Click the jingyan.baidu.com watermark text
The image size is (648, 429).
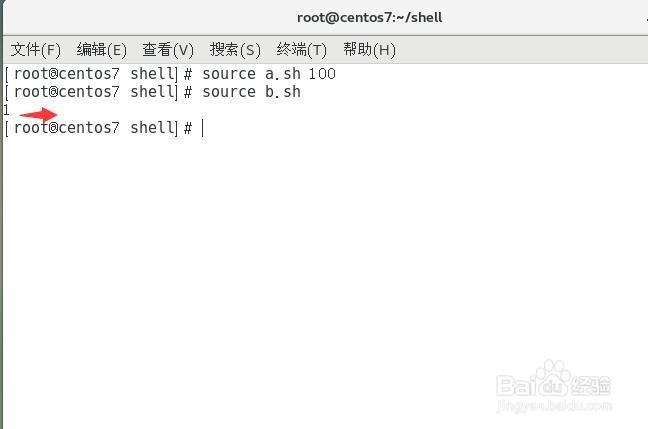click(x=554, y=405)
